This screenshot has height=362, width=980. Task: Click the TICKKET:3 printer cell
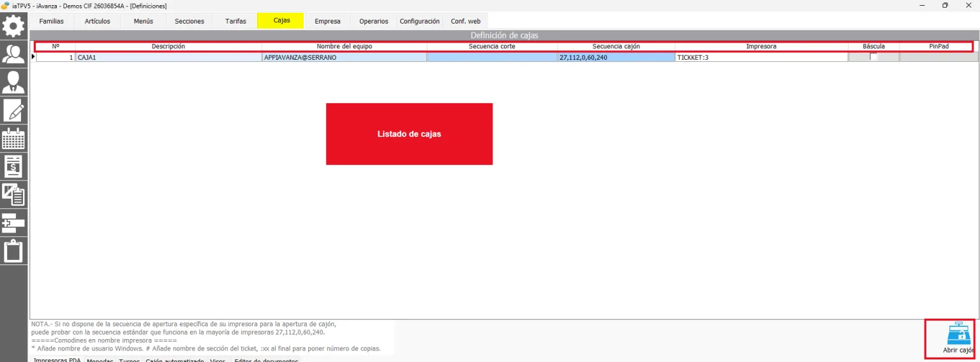click(762, 57)
